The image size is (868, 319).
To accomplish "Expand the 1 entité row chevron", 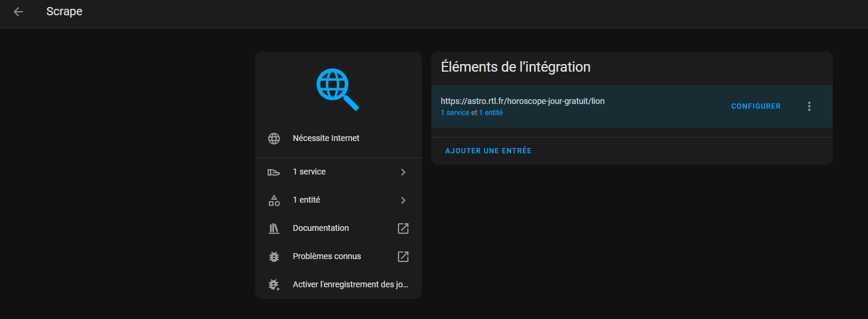I will click(403, 200).
